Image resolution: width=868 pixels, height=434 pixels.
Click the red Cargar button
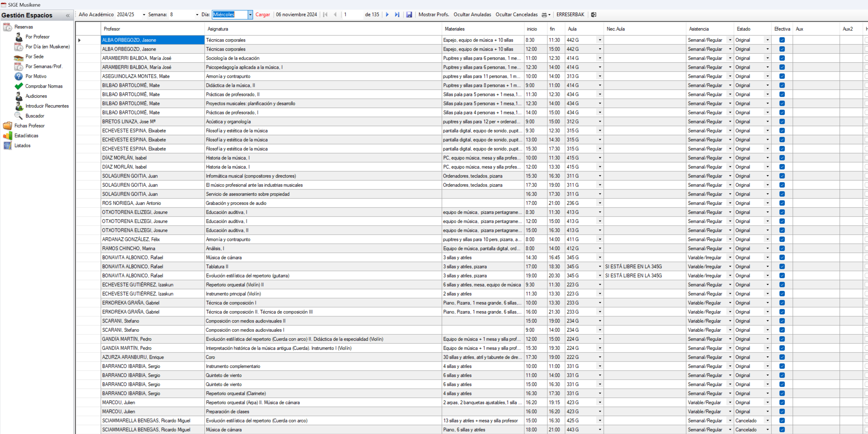click(x=263, y=15)
